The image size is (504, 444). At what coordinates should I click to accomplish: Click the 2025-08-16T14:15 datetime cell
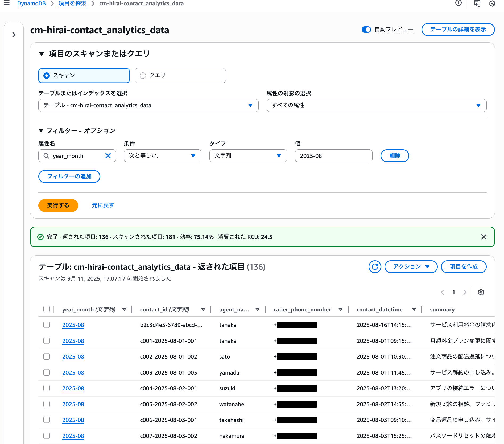tap(384, 325)
